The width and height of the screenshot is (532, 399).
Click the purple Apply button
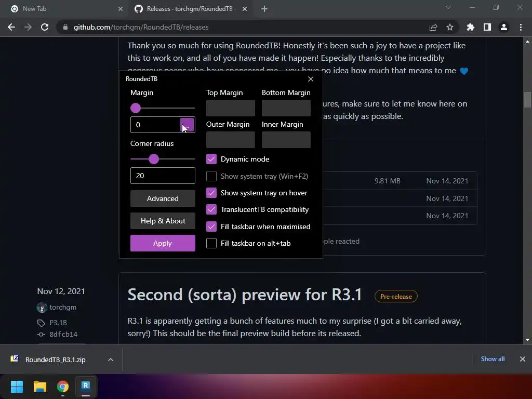tap(163, 243)
